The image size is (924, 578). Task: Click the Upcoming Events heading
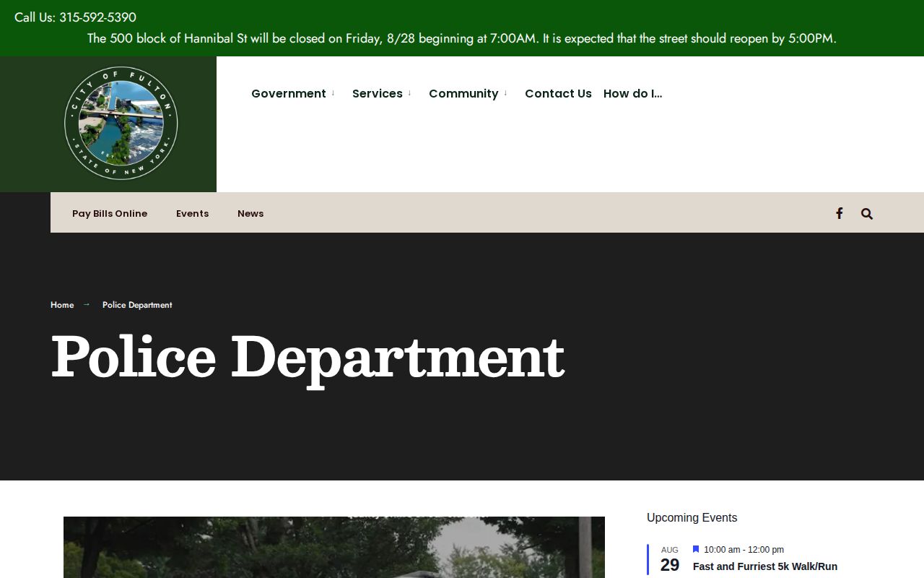click(692, 517)
